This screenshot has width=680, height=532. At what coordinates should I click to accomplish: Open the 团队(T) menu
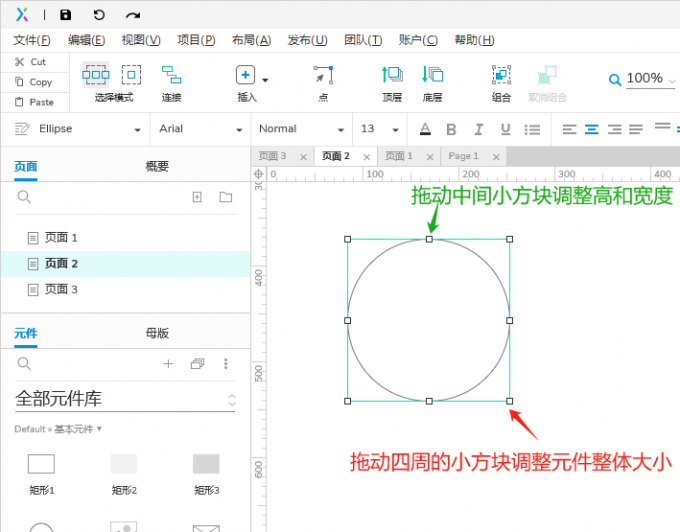pos(363,40)
